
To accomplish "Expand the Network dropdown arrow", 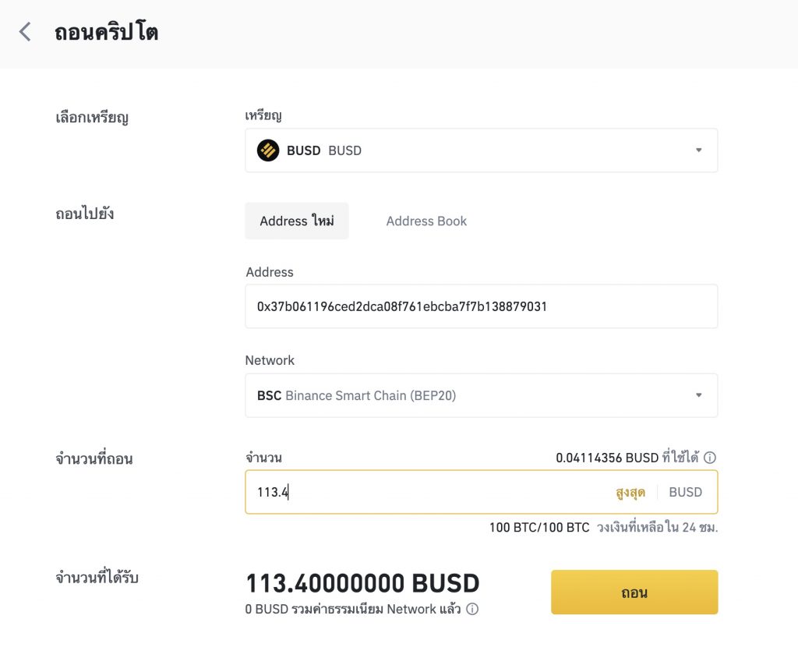I will 699,395.
